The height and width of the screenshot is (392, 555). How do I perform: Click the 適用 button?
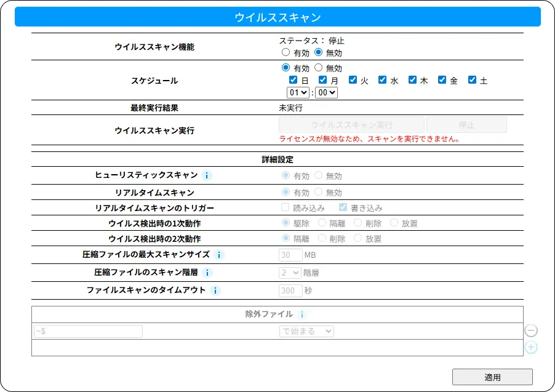coord(492,377)
